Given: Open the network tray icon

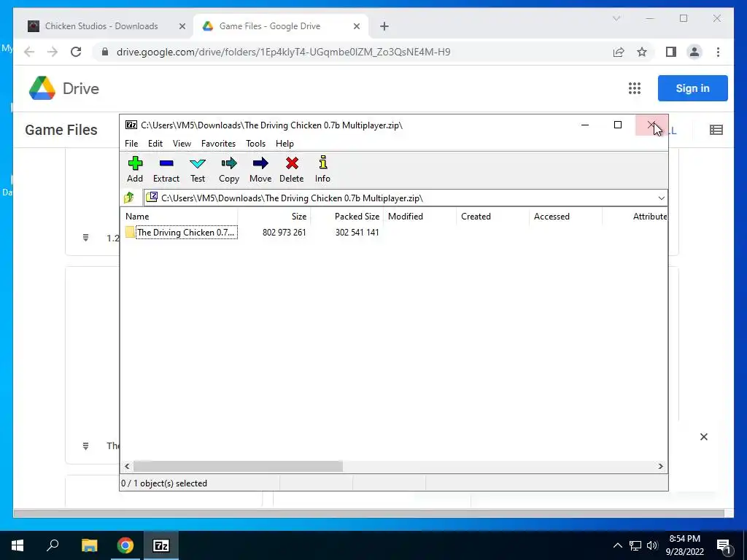Looking at the screenshot, I should (635, 545).
